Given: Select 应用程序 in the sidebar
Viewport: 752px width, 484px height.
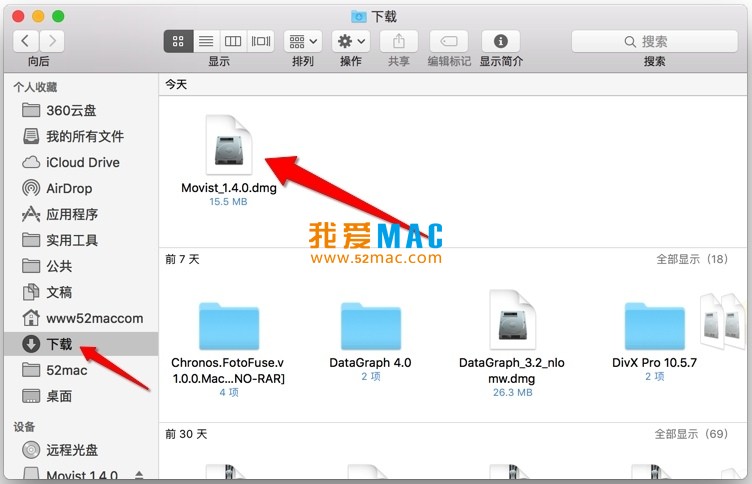Looking at the screenshot, I should [72, 214].
